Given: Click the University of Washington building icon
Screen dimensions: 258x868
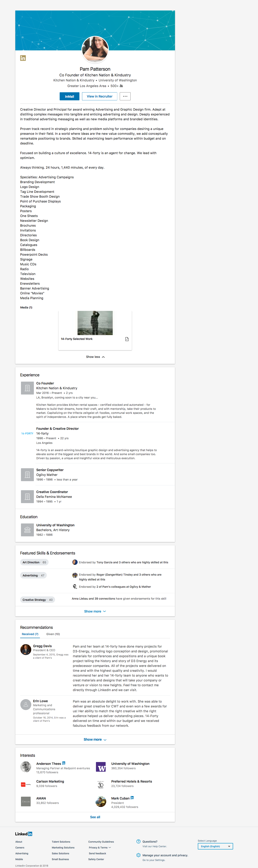Looking at the screenshot, I should coord(27,530).
